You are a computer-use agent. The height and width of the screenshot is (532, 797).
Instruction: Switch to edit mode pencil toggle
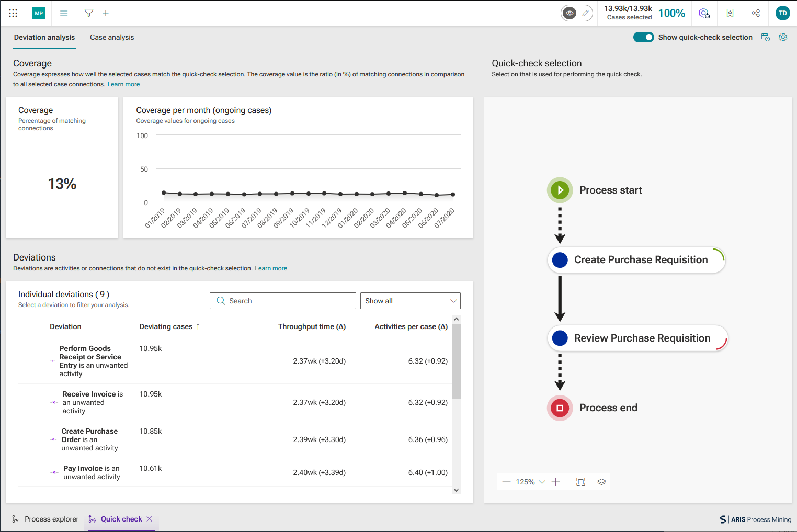tap(585, 13)
